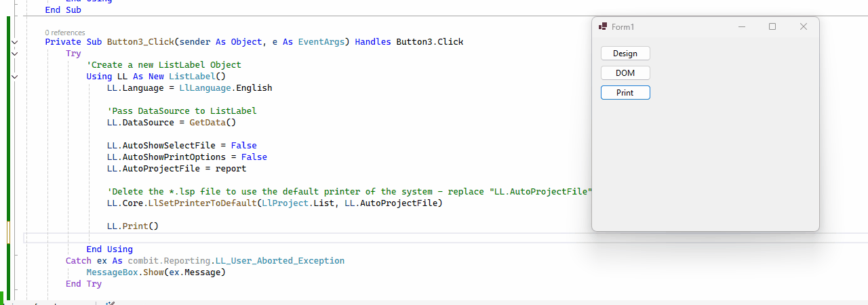Click the 'LL.AutoProjectFile = report' line
868x305 pixels.
[176, 169]
